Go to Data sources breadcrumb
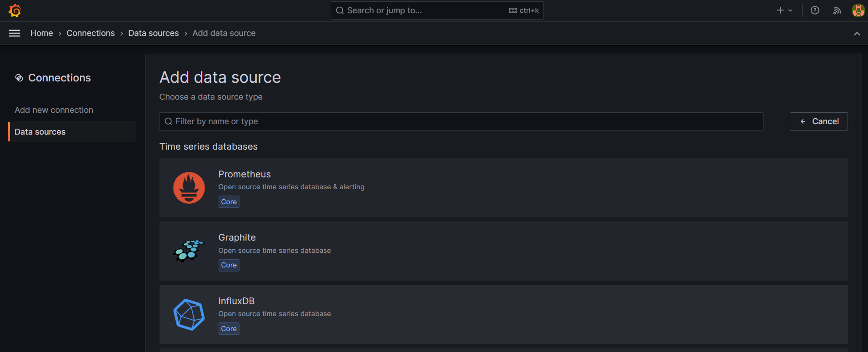868x352 pixels. coord(154,33)
